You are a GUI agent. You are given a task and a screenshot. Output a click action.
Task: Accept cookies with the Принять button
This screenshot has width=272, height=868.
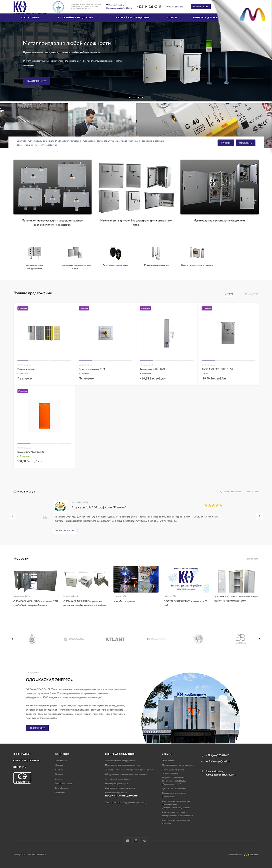pos(226,143)
